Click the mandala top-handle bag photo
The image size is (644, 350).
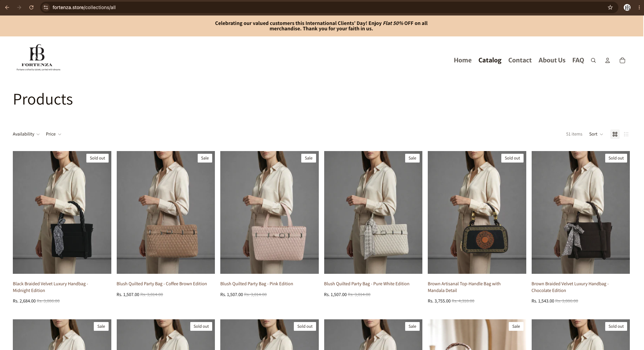click(x=477, y=212)
